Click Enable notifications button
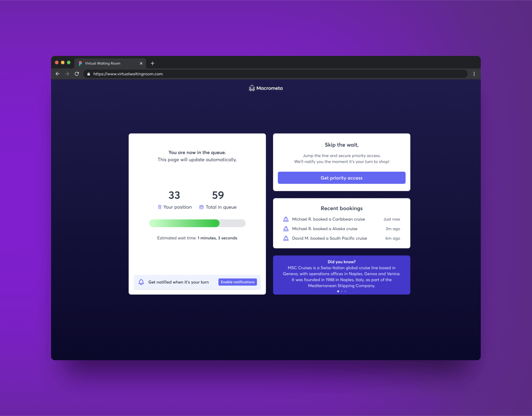 click(x=237, y=282)
